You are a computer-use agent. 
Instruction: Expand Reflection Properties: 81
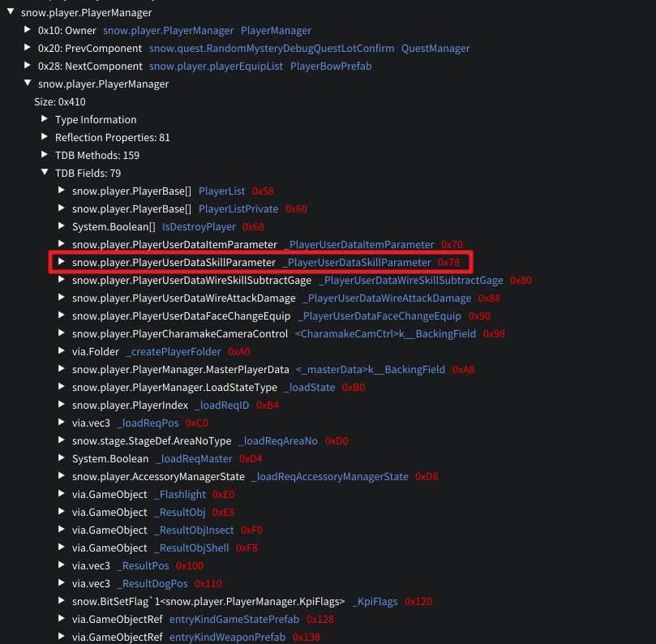(45, 138)
